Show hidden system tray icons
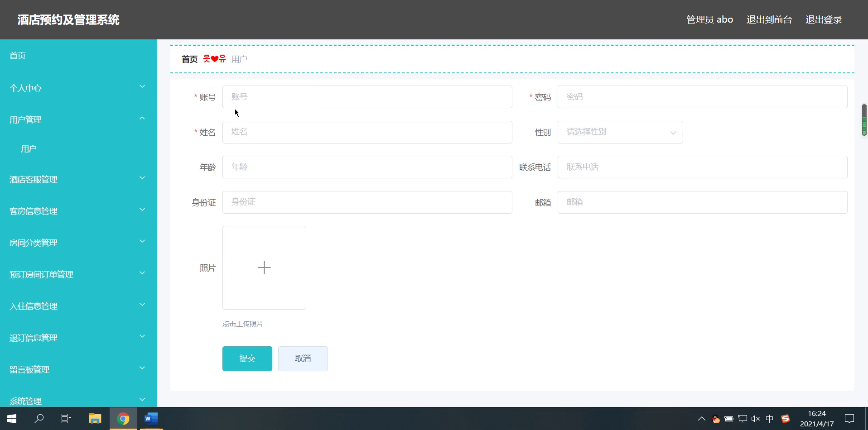 coord(701,419)
